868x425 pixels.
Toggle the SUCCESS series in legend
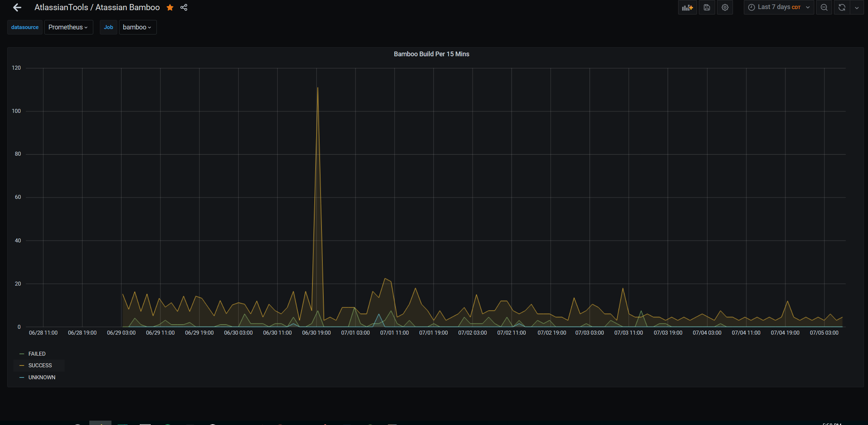click(40, 365)
